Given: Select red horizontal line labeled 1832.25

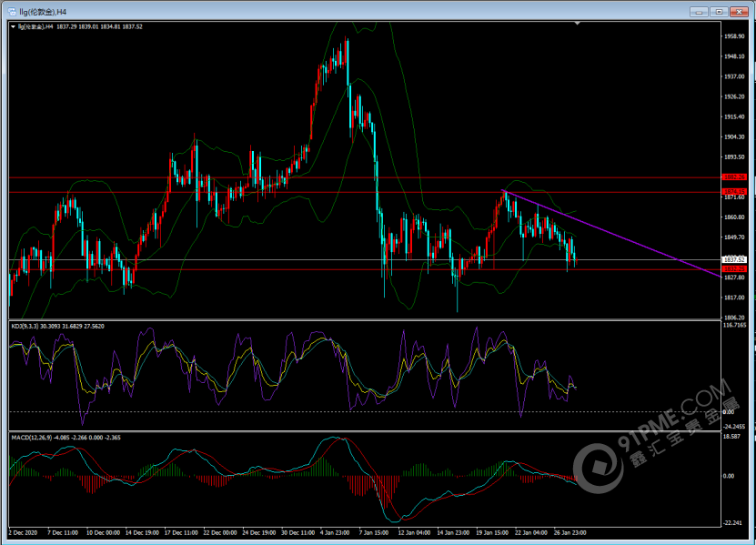Looking at the screenshot, I should (365, 269).
